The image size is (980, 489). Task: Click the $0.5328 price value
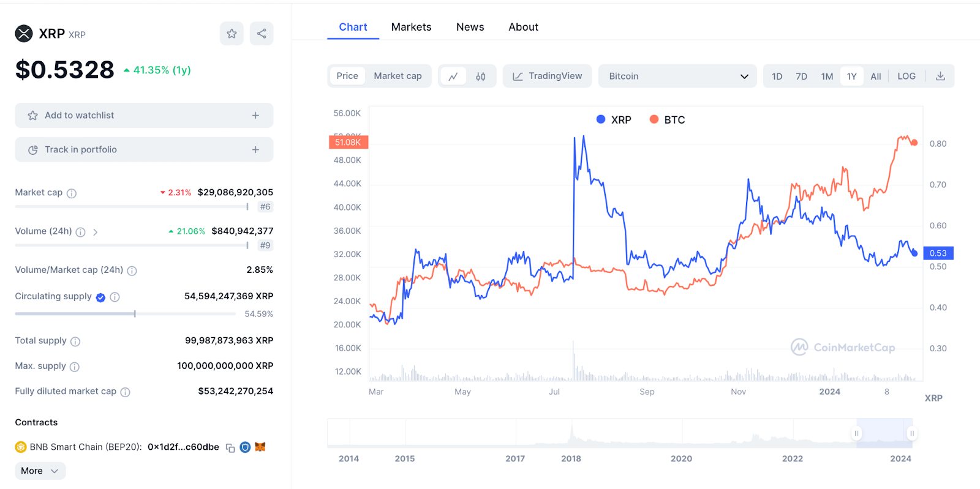[65, 70]
